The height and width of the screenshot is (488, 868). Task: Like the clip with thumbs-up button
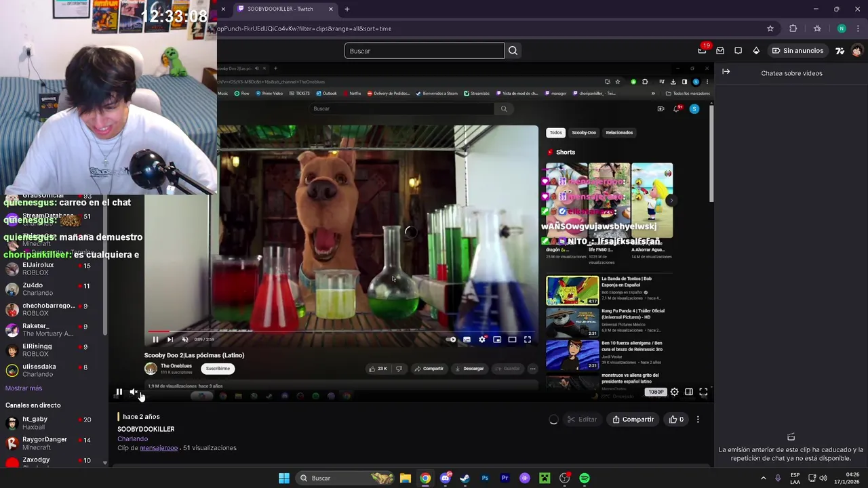coord(677,420)
